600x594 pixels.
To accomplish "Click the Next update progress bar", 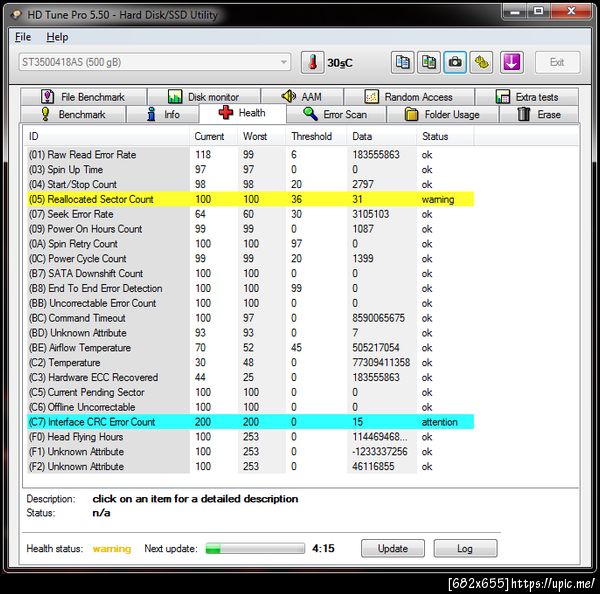I will (255, 548).
